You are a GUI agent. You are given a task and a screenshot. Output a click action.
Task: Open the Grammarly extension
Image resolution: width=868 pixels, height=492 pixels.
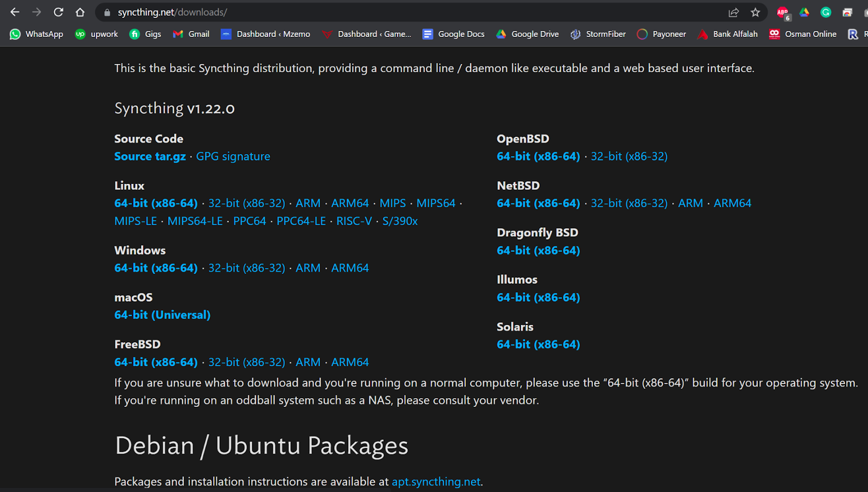pos(826,12)
